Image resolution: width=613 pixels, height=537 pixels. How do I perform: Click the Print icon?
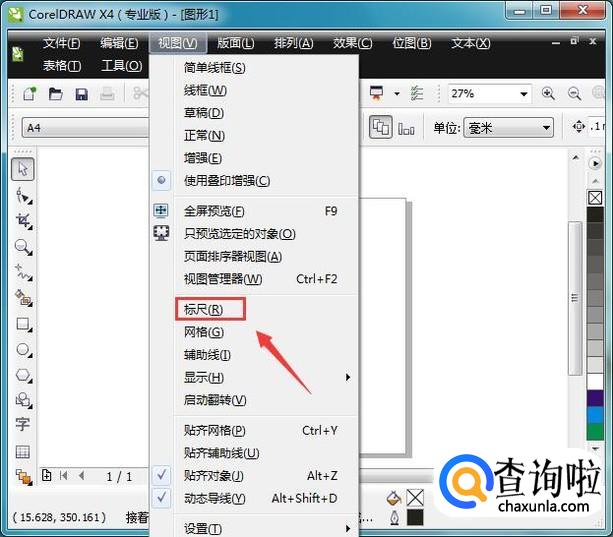click(x=107, y=94)
